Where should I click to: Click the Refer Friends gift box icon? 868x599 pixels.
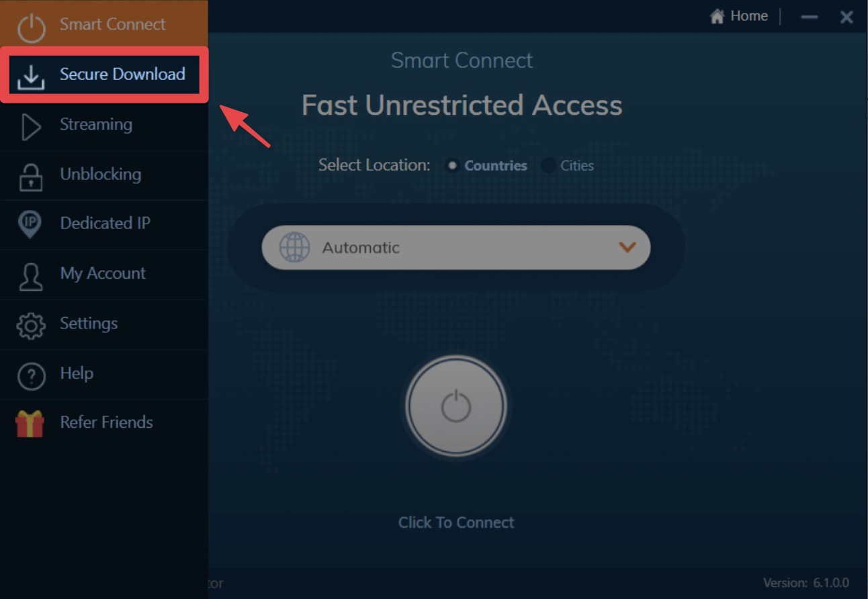click(30, 424)
